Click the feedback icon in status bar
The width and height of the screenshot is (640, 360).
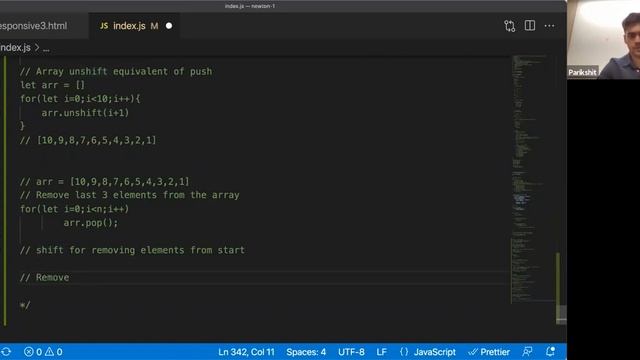[527, 351]
